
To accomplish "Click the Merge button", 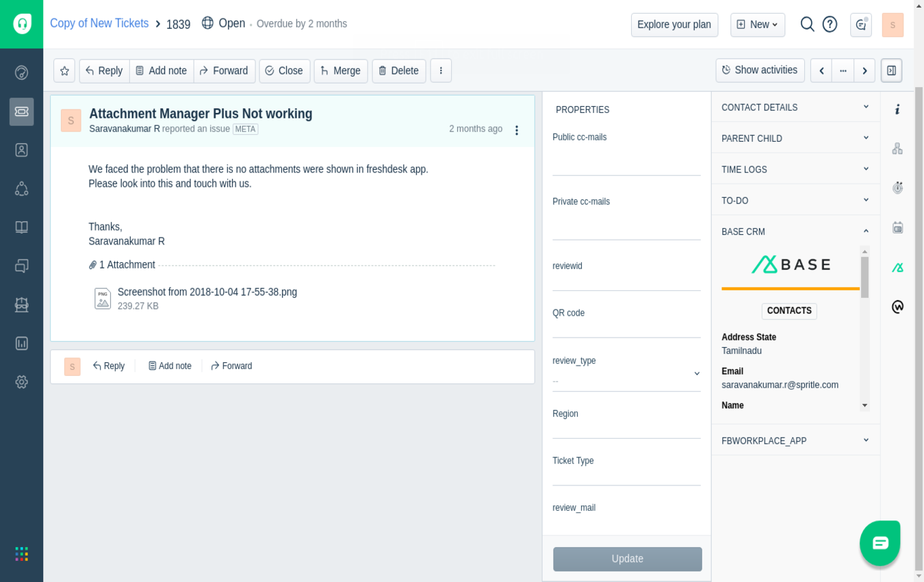I will pos(340,71).
